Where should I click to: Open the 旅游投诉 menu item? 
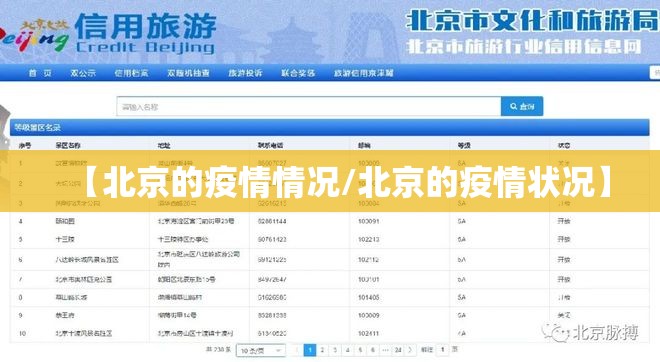[x=245, y=73]
